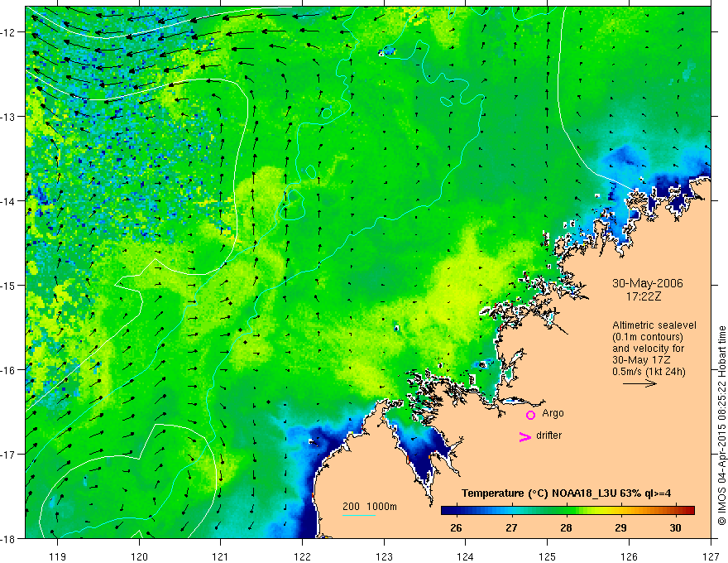Click latitude axis label -12

(x=9, y=32)
